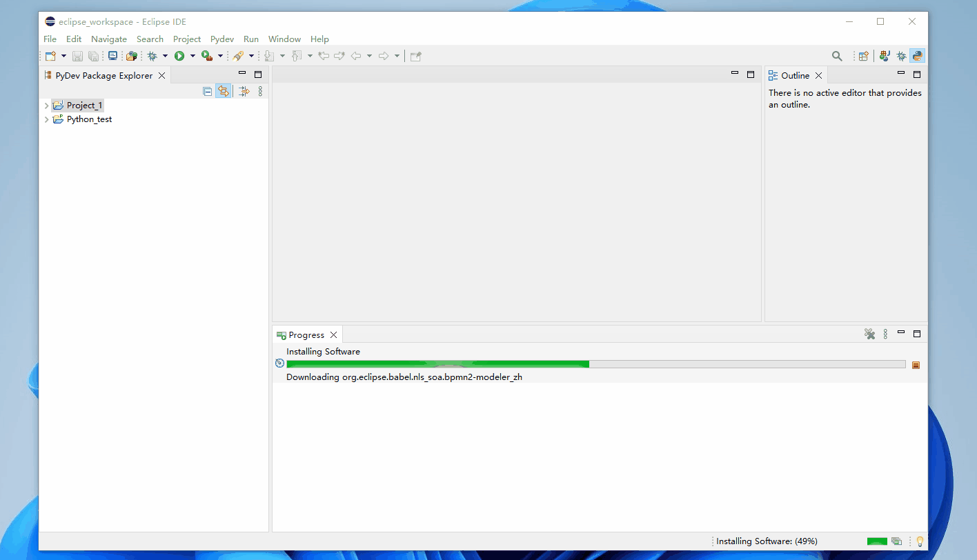This screenshot has width=977, height=560.
Task: Open the Run button dropdown arrow
Action: click(x=193, y=56)
